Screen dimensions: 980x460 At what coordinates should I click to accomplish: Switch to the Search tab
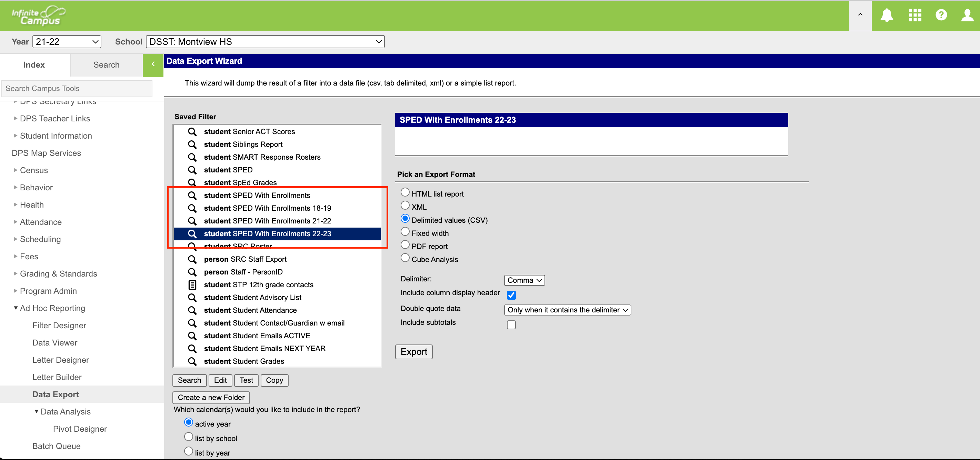[x=107, y=65]
